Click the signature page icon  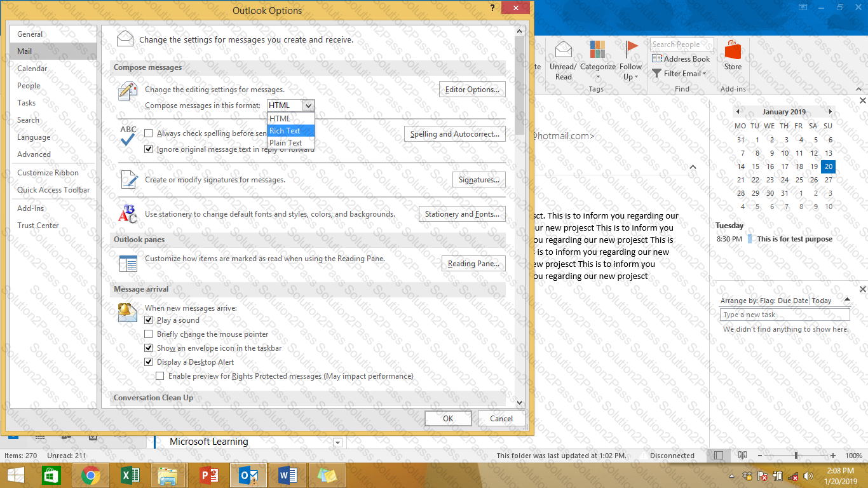coord(128,180)
